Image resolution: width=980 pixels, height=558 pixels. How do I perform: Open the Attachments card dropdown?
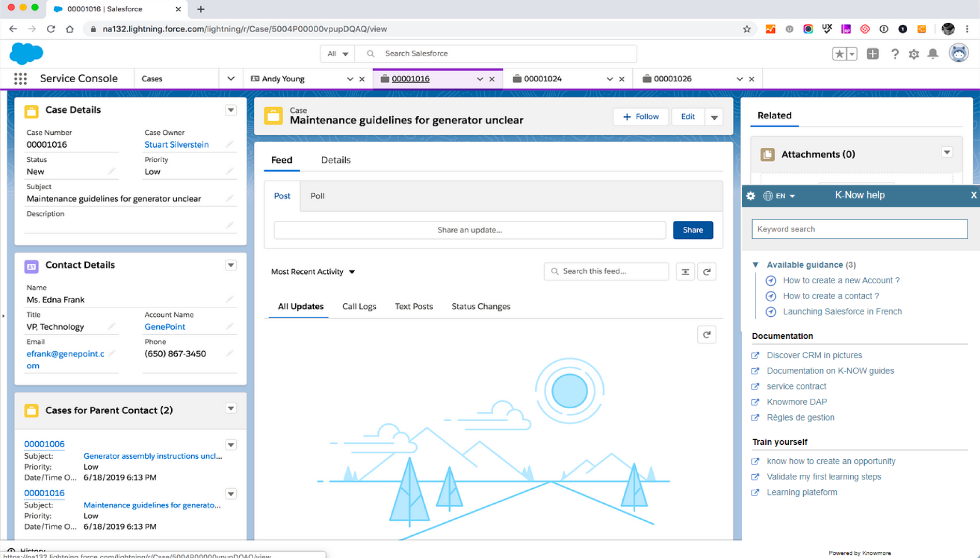pyautogui.click(x=947, y=152)
